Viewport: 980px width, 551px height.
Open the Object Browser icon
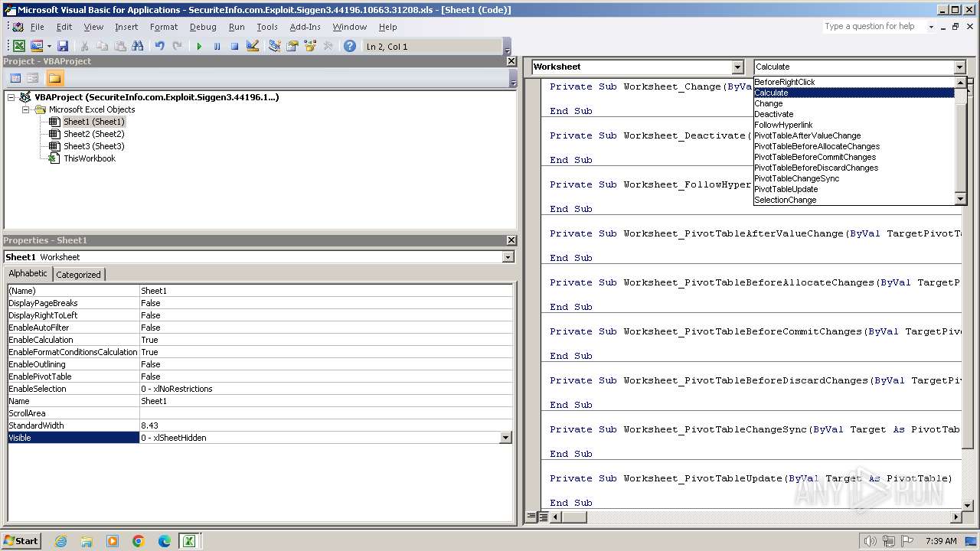tap(310, 46)
